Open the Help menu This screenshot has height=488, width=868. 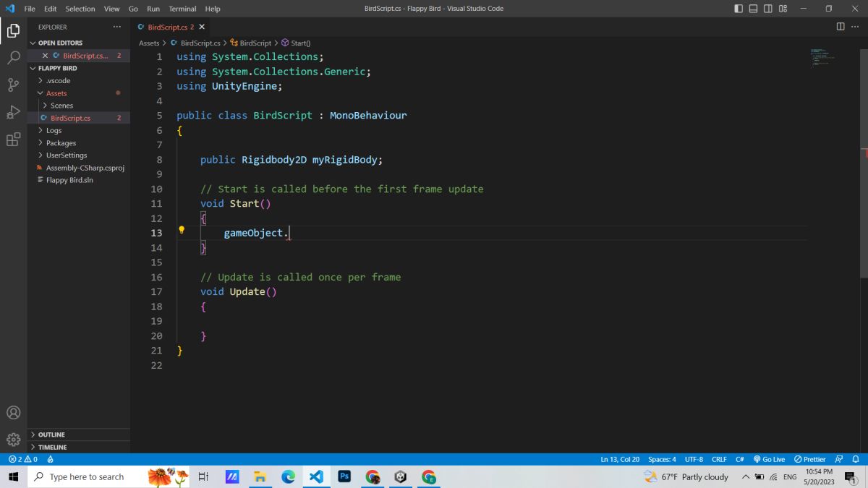[x=213, y=9]
